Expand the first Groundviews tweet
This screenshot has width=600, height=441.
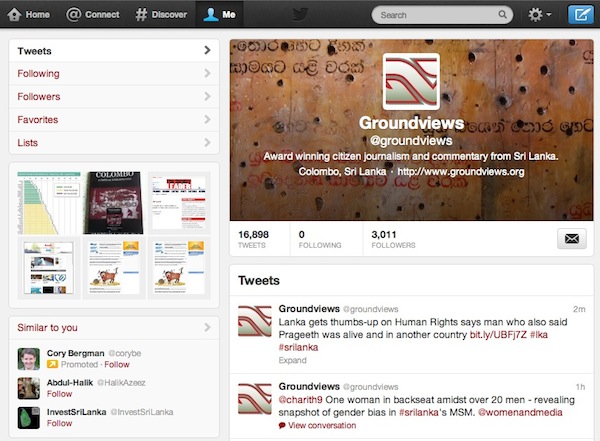[x=292, y=360]
